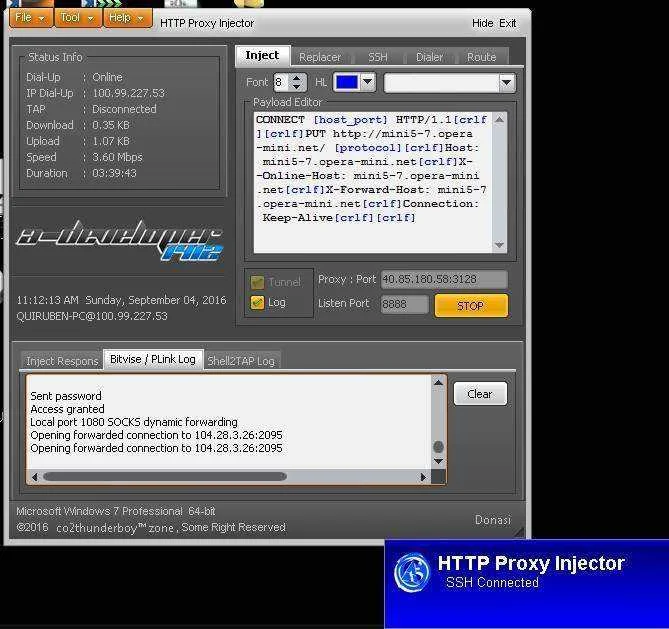Viewport: 669px width, 629px height.
Task: Toggle the Tunnel checkbox
Action: click(257, 282)
